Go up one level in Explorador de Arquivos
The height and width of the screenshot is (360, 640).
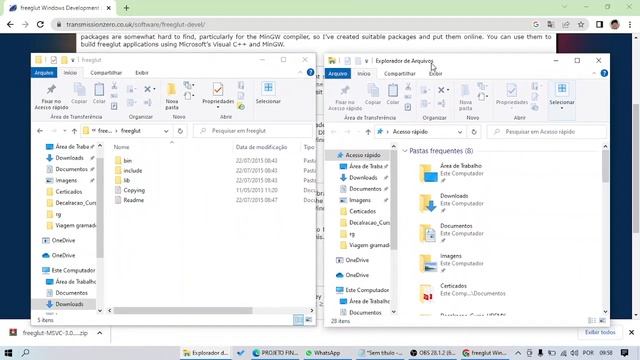(368, 132)
